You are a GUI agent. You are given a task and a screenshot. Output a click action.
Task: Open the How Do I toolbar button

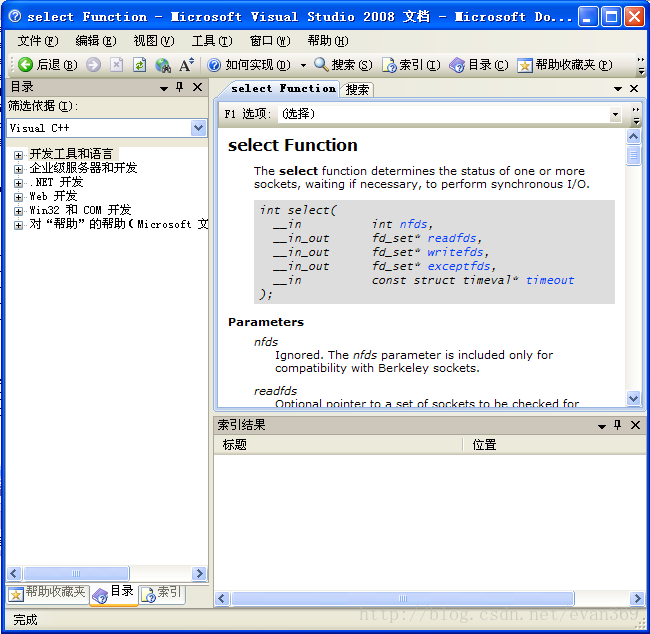click(x=249, y=65)
